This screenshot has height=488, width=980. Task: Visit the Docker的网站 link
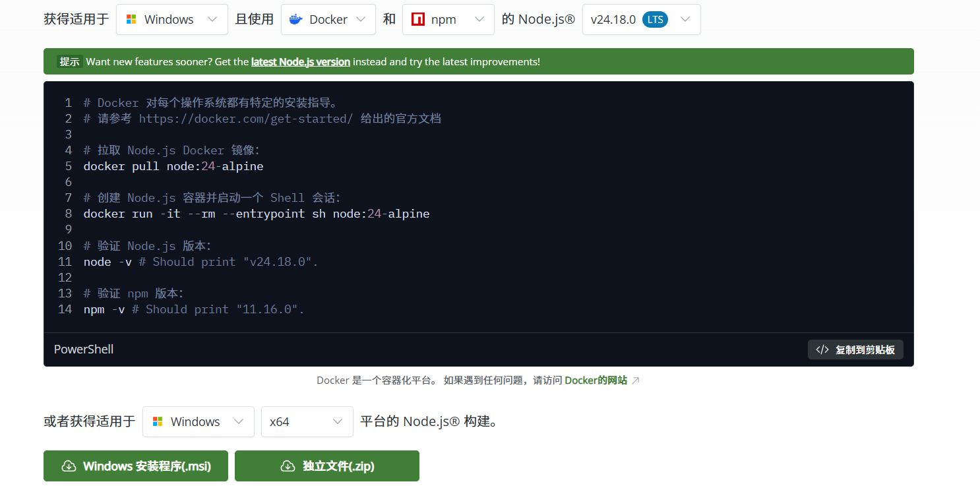(x=596, y=381)
